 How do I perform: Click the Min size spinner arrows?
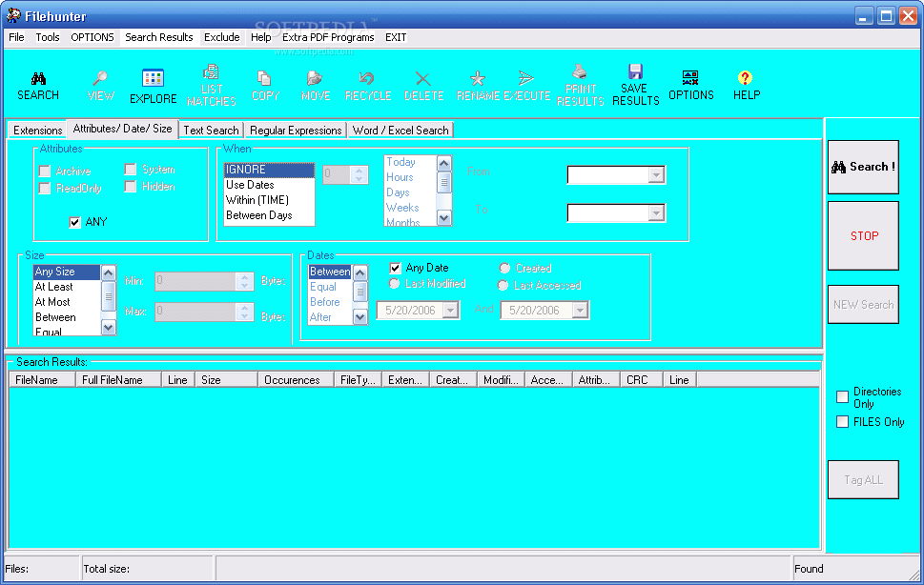tap(244, 281)
